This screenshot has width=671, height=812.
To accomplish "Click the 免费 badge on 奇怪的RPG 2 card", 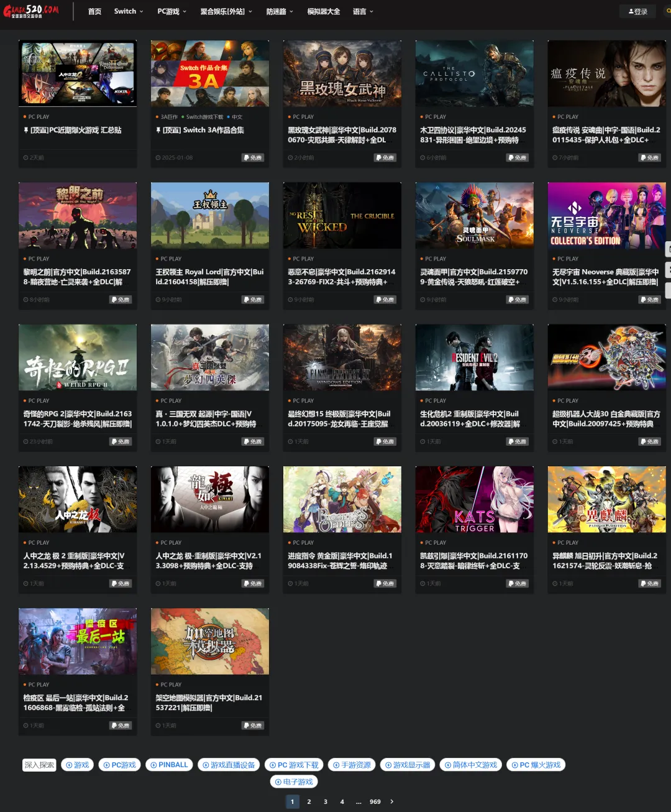I will (x=121, y=441).
